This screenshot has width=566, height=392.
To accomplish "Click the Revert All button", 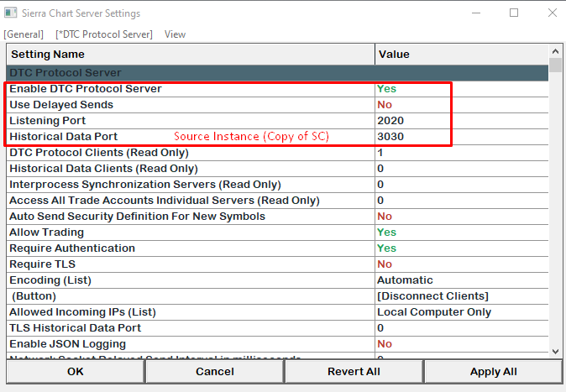I will point(354,371).
